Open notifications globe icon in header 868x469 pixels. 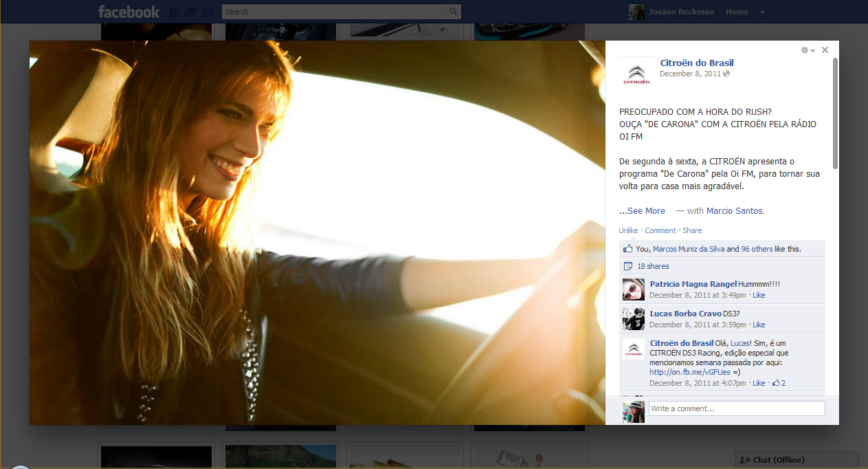coord(206,12)
